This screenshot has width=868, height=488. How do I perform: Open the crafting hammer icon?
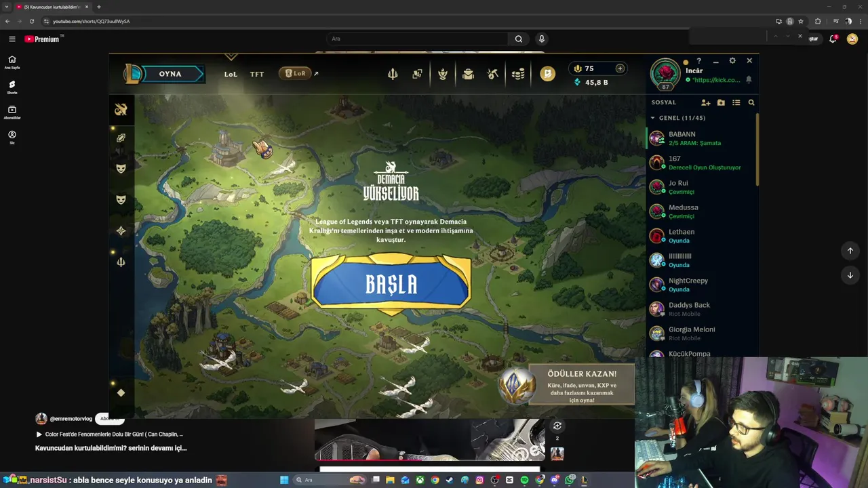point(493,74)
